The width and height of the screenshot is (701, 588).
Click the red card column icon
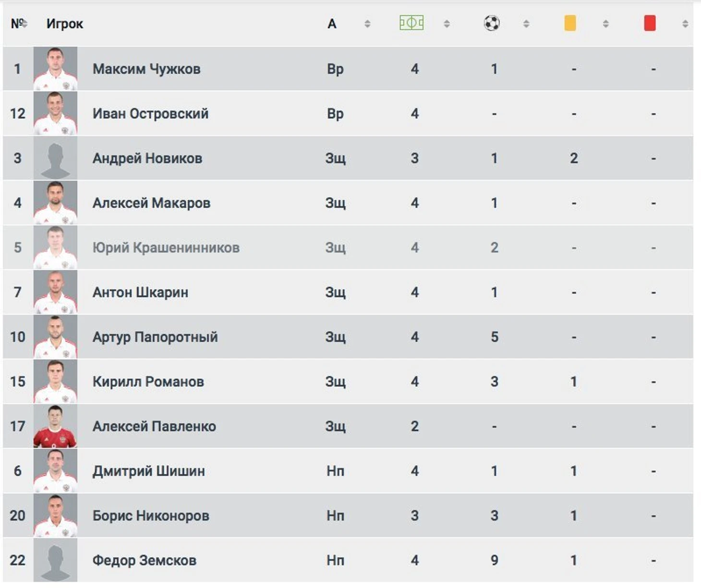click(x=650, y=23)
